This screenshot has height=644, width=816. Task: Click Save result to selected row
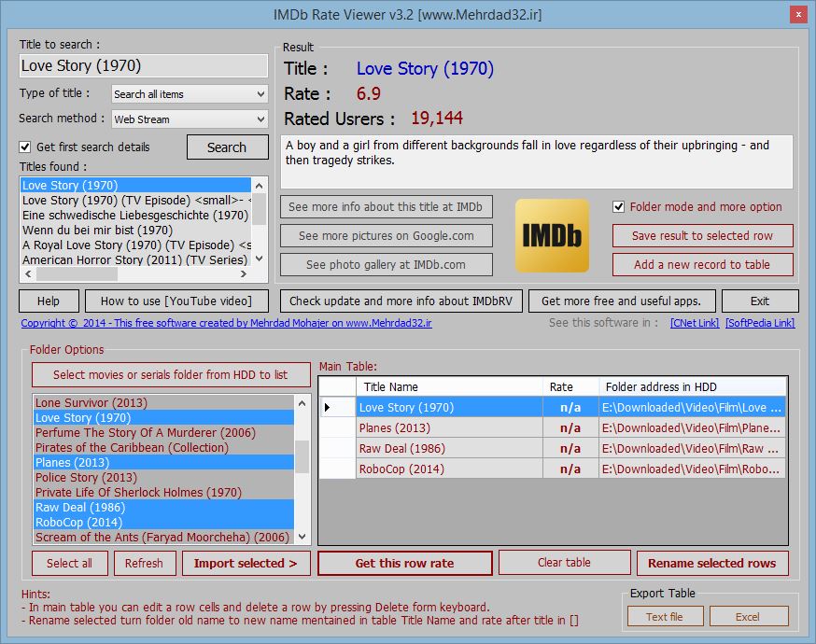(702, 235)
